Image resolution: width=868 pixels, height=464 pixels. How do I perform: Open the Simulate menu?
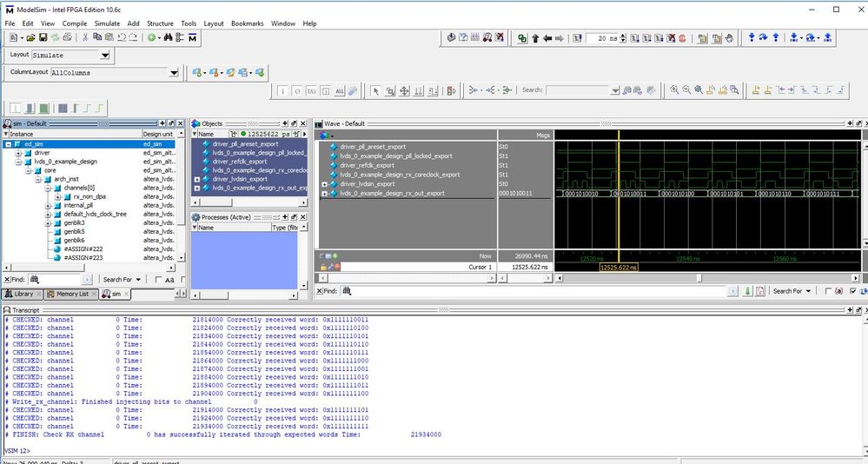[x=108, y=23]
